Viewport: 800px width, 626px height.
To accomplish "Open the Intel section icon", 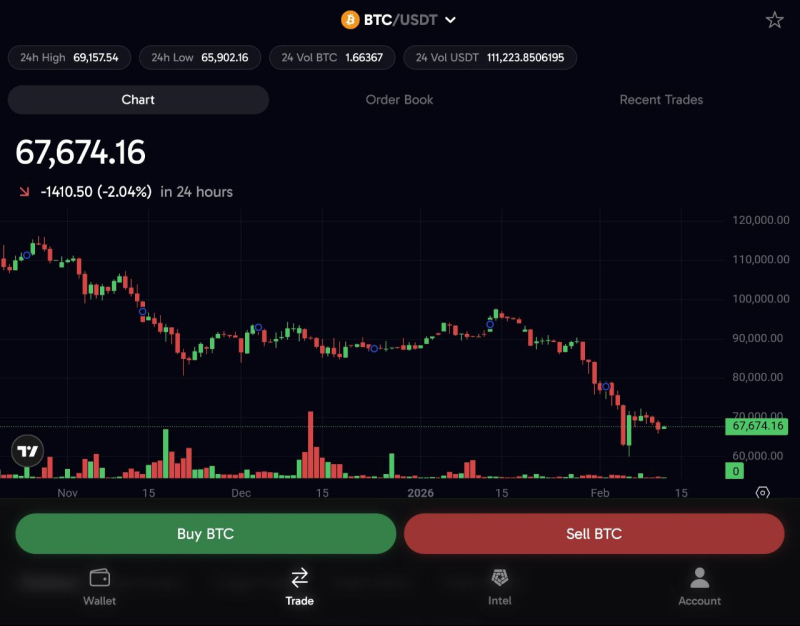I will coord(499,577).
